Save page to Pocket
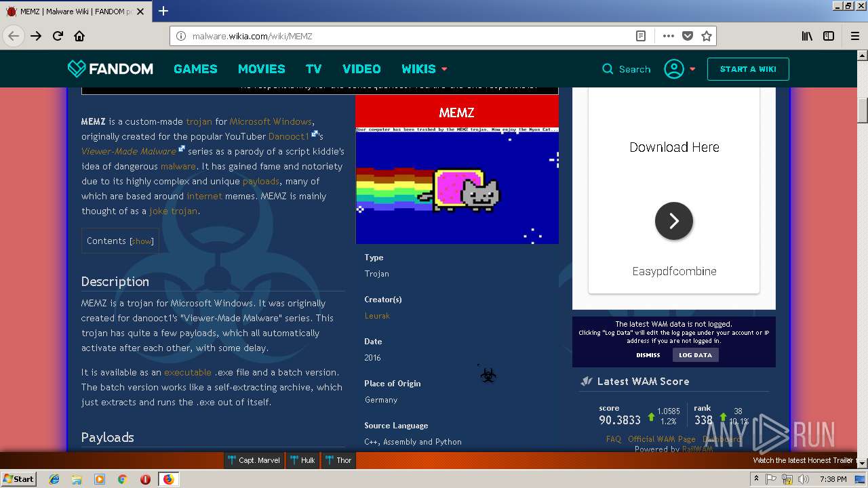Image resolution: width=868 pixels, height=488 pixels. click(x=688, y=36)
